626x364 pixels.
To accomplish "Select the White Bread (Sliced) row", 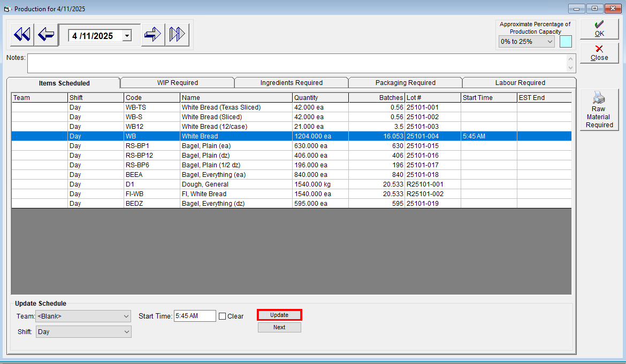I will coord(292,117).
